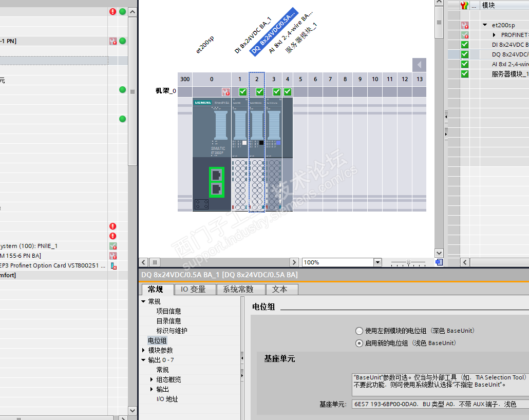The width and height of the screenshot is (529, 420).
Task: Click the error icon beside 'M 155-6 PN BA]'
Action: coord(113,256)
